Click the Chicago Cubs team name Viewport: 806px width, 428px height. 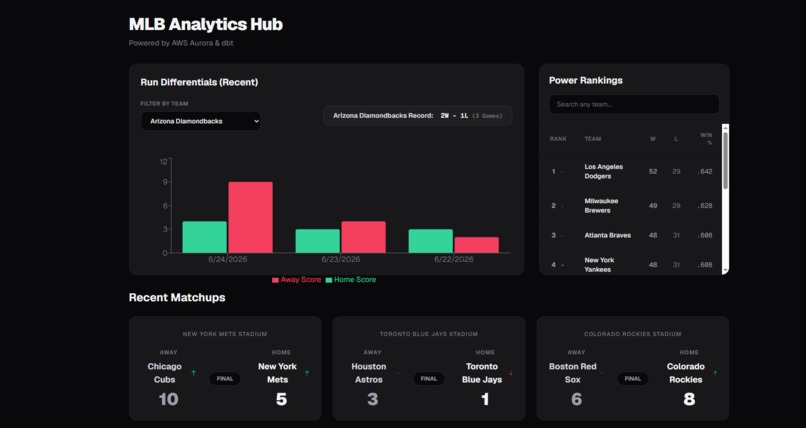pos(164,373)
